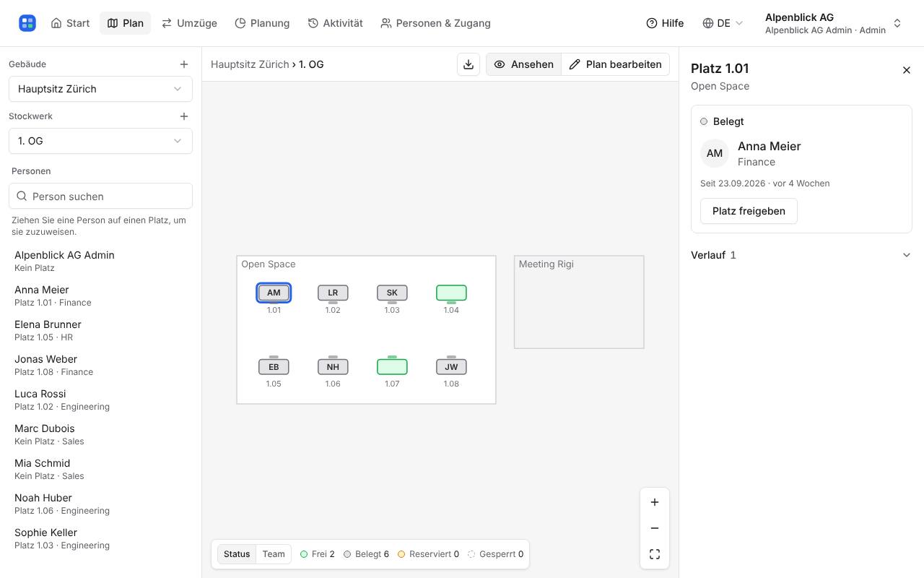
Task: Open the Gebäude dropdown Hauptsitz Zürich
Action: tap(100, 89)
